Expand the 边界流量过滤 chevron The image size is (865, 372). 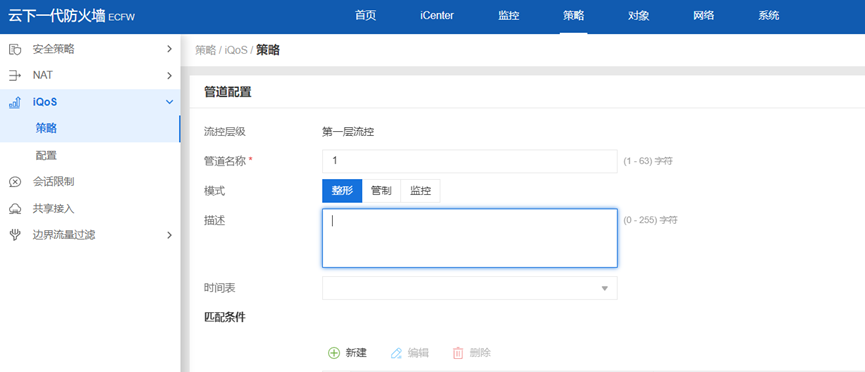[x=169, y=235]
